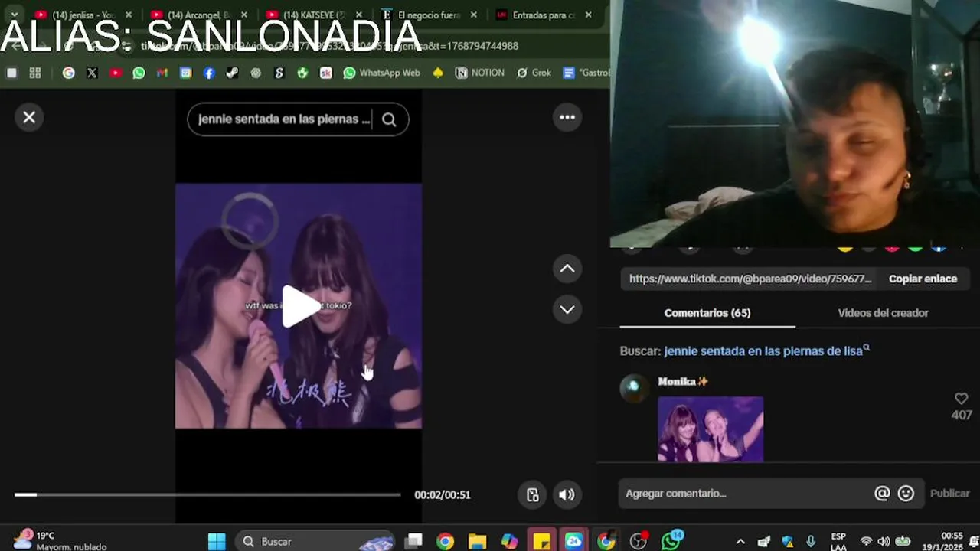
Task: Open the X (Twitter) bookmark icon
Action: tap(92, 73)
